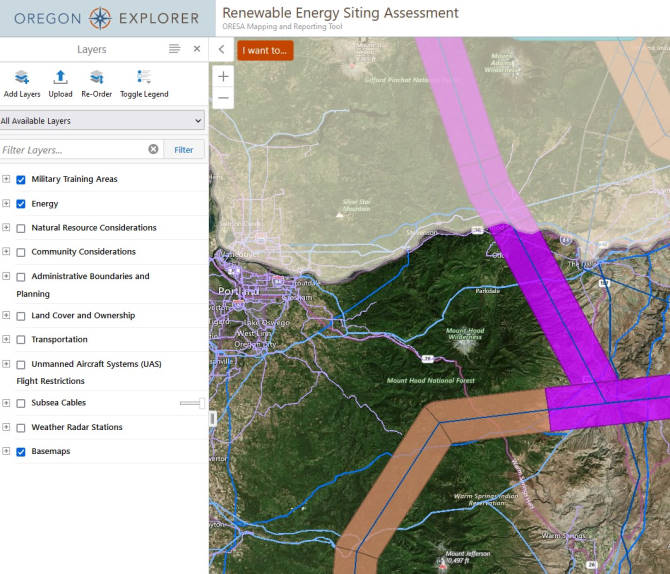The width and height of the screenshot is (670, 574).
Task: Enable the Transportation layer checkbox
Action: (x=21, y=340)
